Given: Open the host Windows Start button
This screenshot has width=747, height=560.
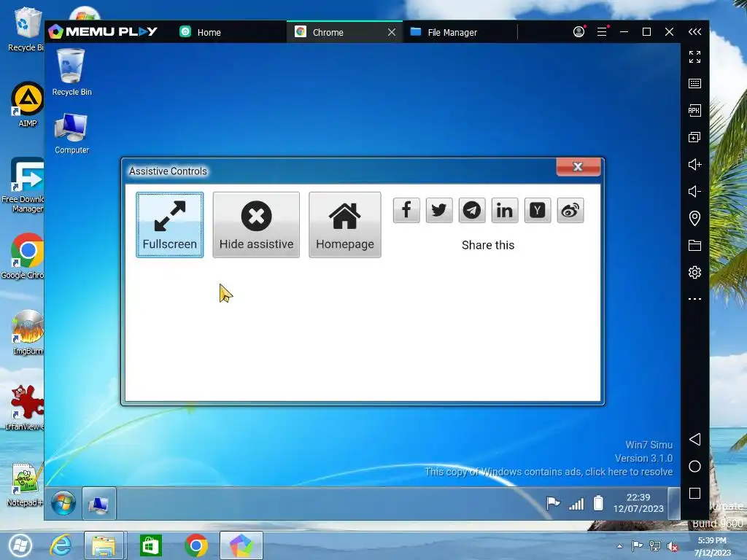Looking at the screenshot, I should (x=20, y=545).
